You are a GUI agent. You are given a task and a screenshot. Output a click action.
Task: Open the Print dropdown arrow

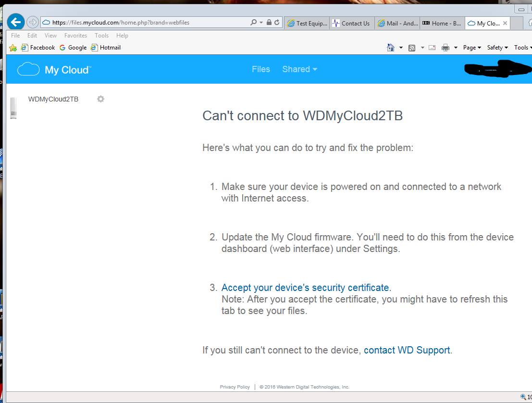[x=456, y=48]
